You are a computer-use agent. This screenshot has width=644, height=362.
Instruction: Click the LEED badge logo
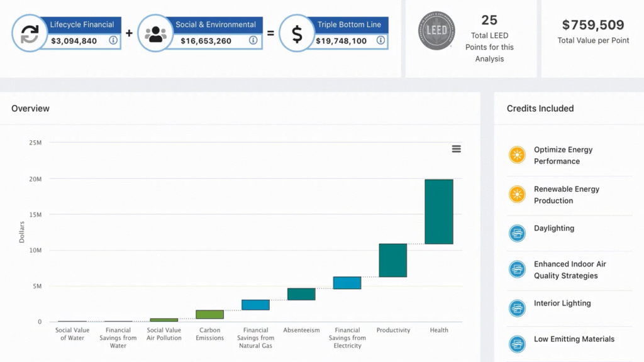click(436, 31)
